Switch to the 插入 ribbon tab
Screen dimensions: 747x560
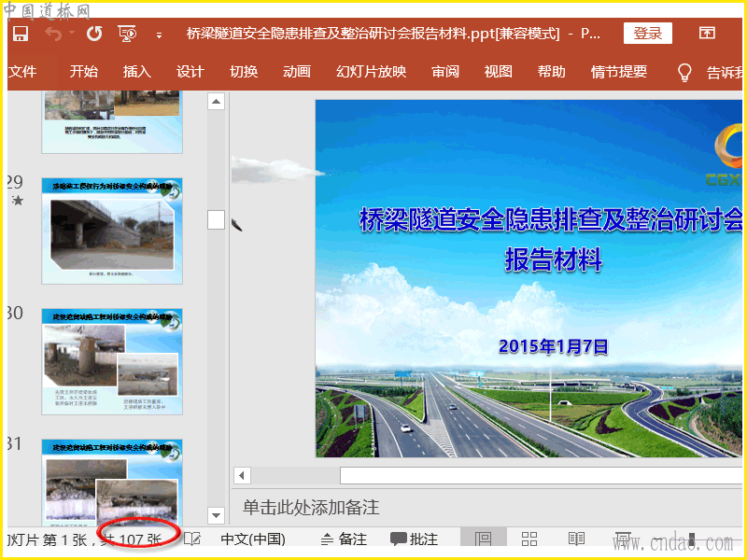(137, 72)
